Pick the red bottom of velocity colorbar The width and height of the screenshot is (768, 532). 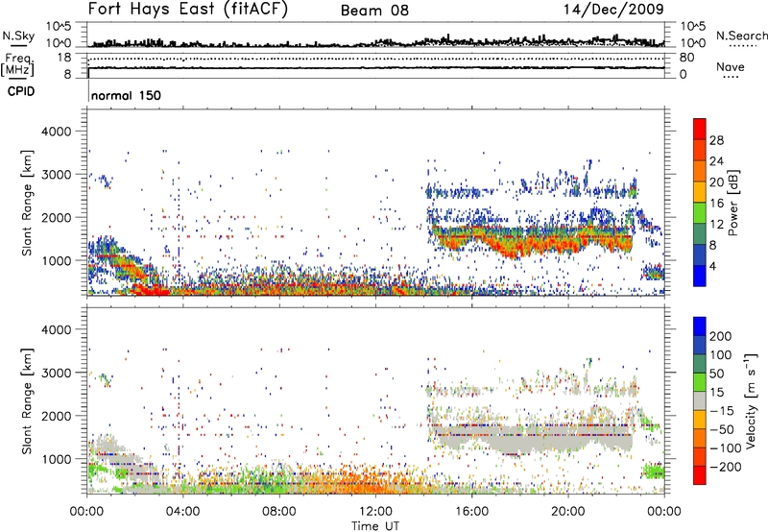[x=700, y=475]
